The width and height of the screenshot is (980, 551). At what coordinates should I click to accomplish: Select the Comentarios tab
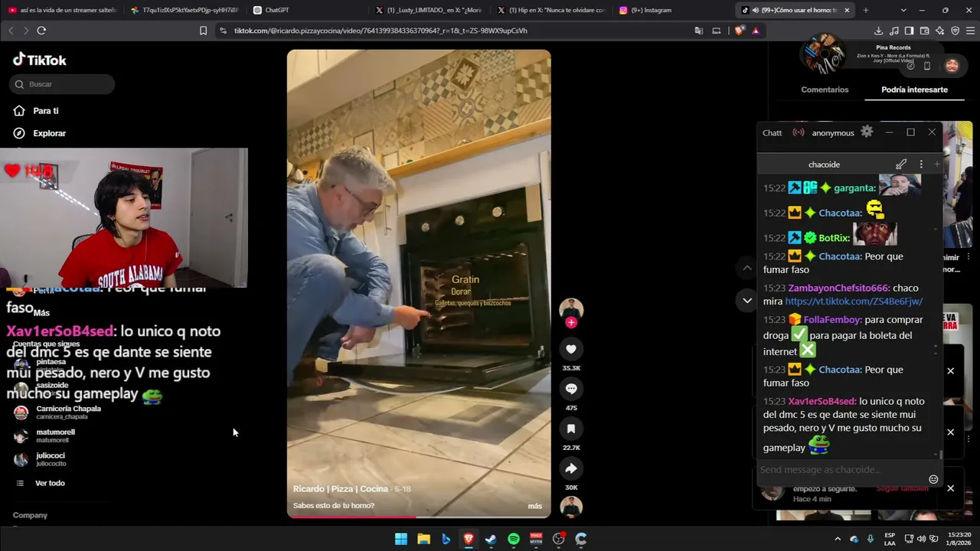825,90
